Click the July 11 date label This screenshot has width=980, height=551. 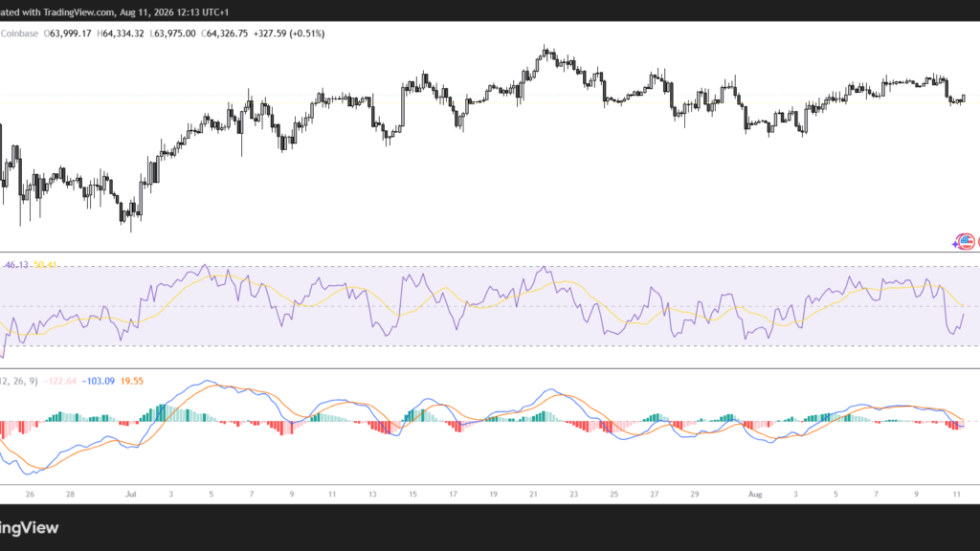coord(332,495)
